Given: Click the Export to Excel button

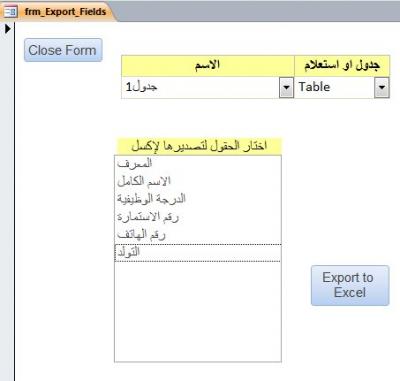Looking at the screenshot, I should [350, 285].
